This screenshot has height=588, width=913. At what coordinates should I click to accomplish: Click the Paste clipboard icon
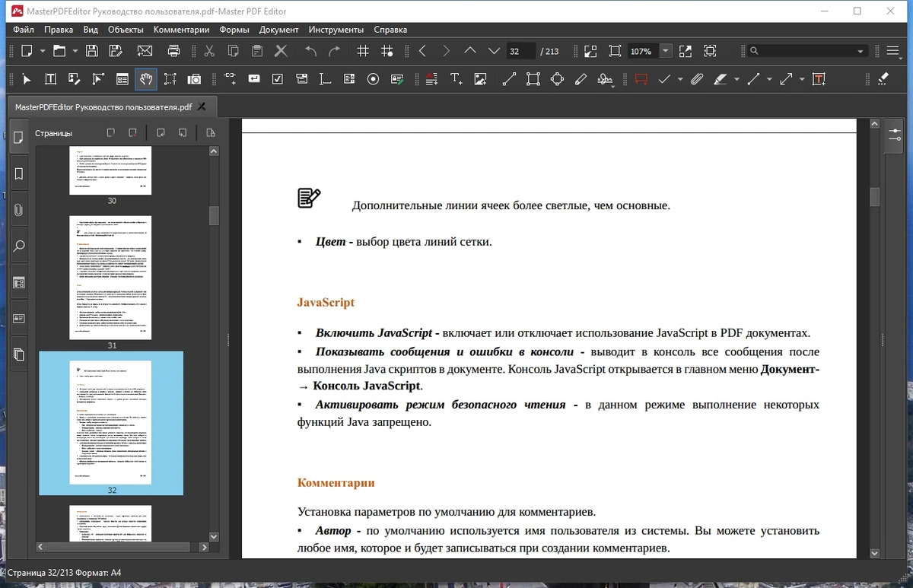[257, 51]
